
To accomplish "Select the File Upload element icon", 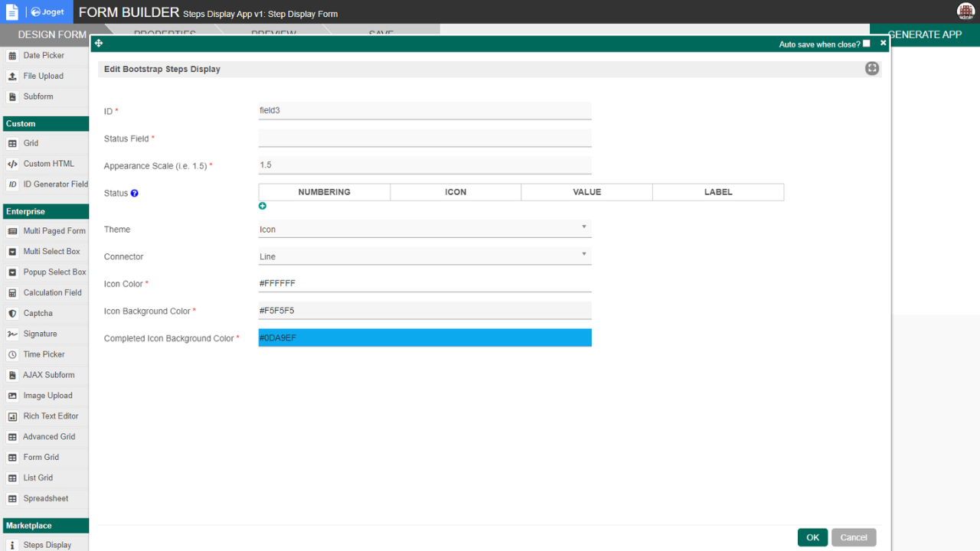I will coord(12,77).
